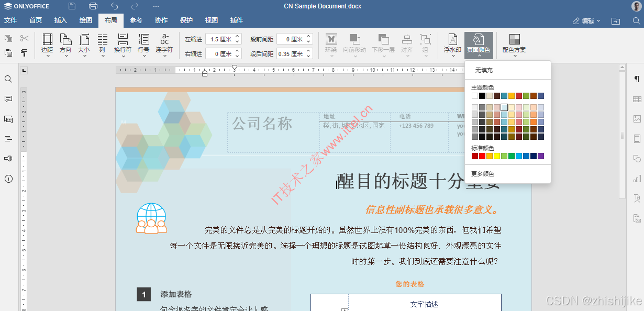The image size is (644, 311).
Task: Undo the last action
Action: coord(114,6)
